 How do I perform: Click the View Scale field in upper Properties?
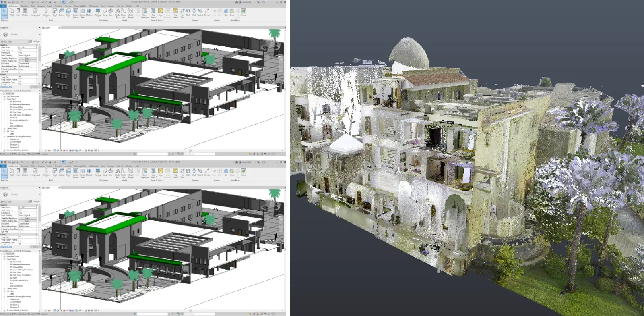pyautogui.click(x=27, y=48)
